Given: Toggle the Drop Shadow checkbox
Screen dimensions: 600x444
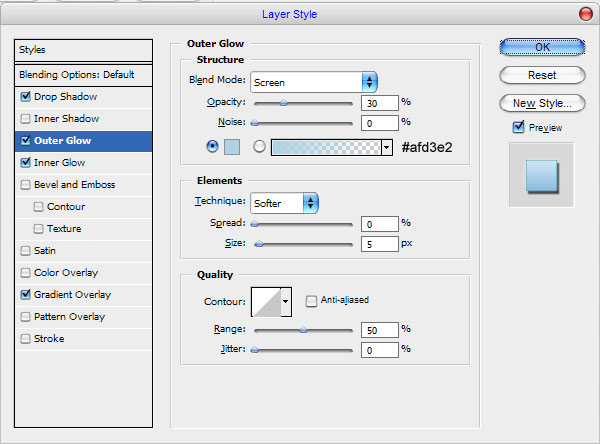Looking at the screenshot, I should pos(26,96).
